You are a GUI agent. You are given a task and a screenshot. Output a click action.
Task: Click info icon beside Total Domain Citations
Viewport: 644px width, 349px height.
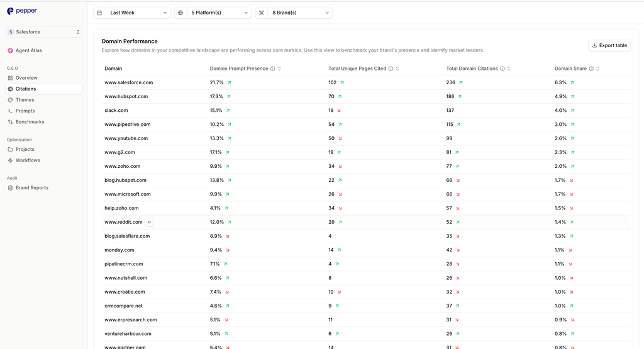[x=502, y=69]
